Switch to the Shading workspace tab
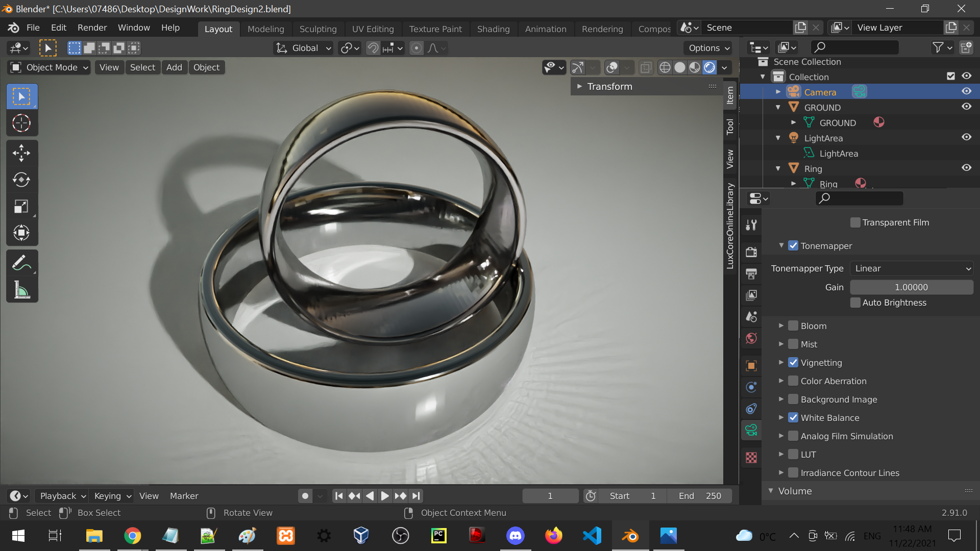980x551 pixels. (493, 29)
